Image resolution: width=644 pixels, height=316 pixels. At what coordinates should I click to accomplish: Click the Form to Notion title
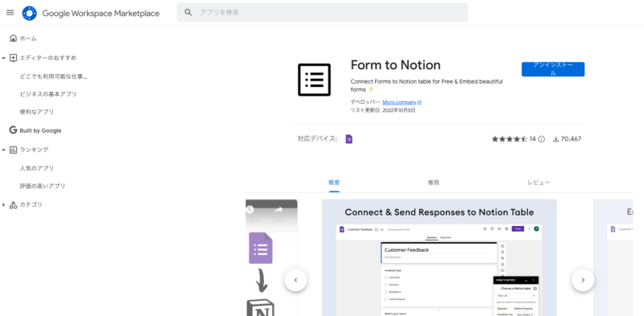pos(395,65)
